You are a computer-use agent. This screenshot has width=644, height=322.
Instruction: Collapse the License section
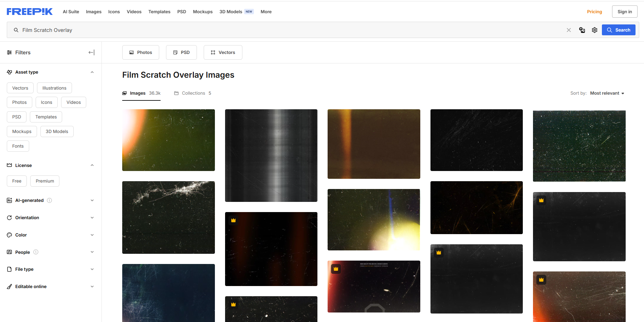click(92, 165)
